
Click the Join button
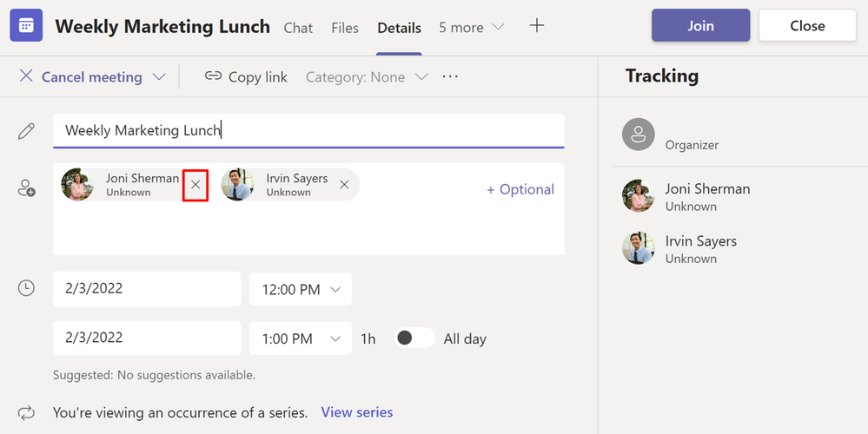701,25
